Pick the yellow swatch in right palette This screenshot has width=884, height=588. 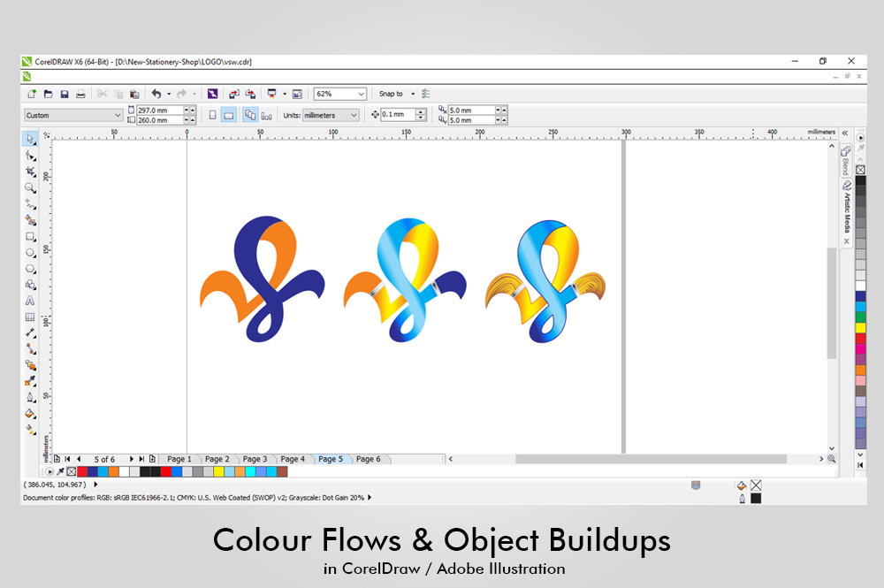[x=860, y=327]
